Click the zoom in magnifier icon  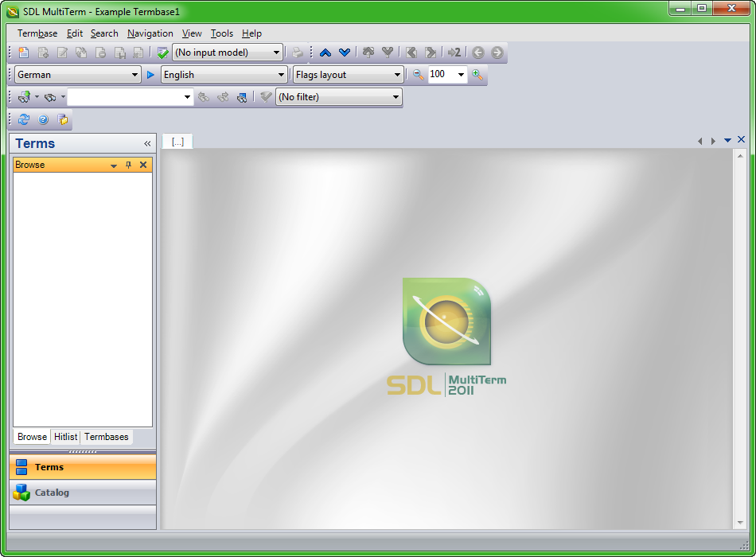click(477, 75)
